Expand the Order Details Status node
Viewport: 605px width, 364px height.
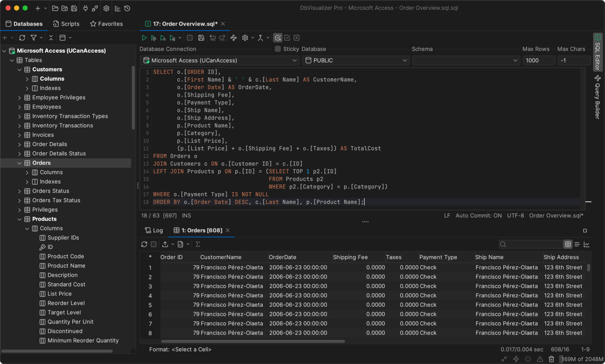coord(20,154)
